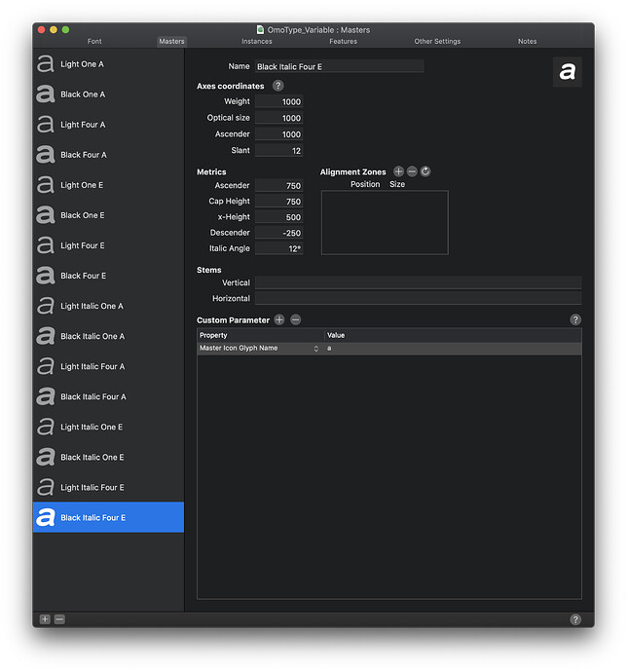Click the Slant axis coordinate field
This screenshot has width=628, height=672.
pos(278,150)
